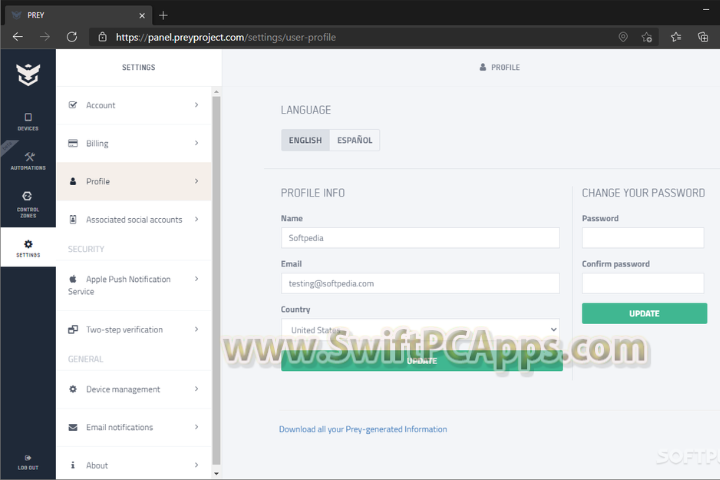720x480 pixels.
Task: Open the Devices section
Action: (28, 122)
